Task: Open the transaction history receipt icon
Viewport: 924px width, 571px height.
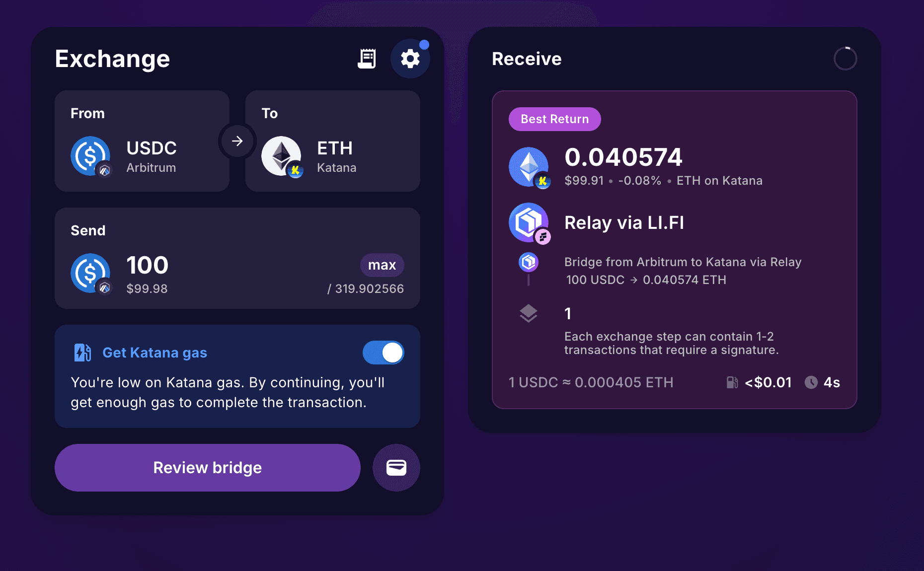Action: tap(367, 59)
